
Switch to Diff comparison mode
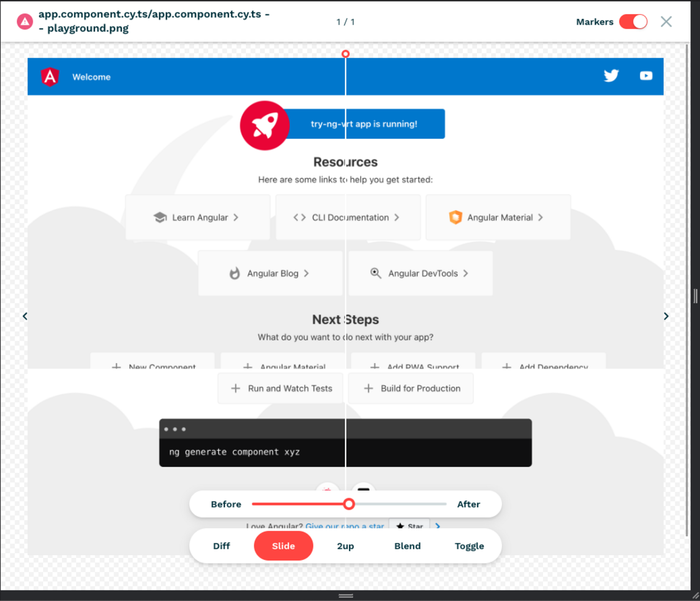tap(221, 546)
